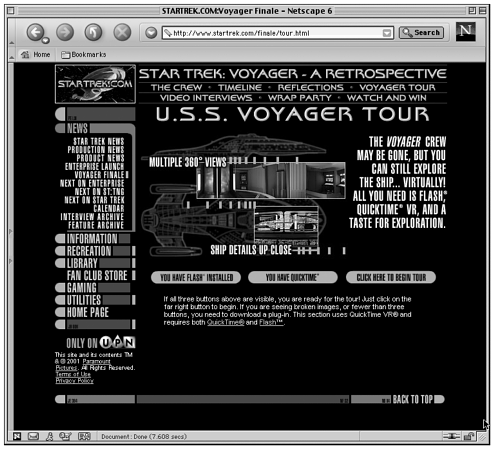Click the Netscape N logo icon

(x=465, y=32)
